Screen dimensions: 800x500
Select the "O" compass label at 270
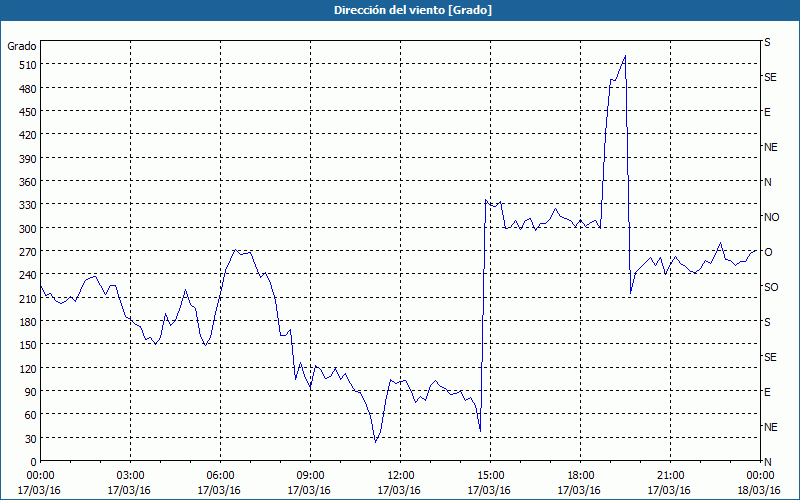pyautogui.click(x=768, y=252)
